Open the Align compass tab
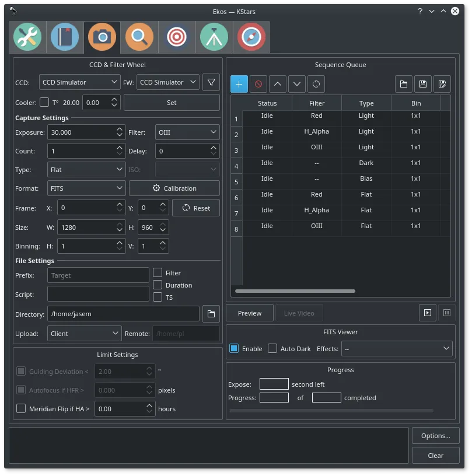 [x=251, y=37]
